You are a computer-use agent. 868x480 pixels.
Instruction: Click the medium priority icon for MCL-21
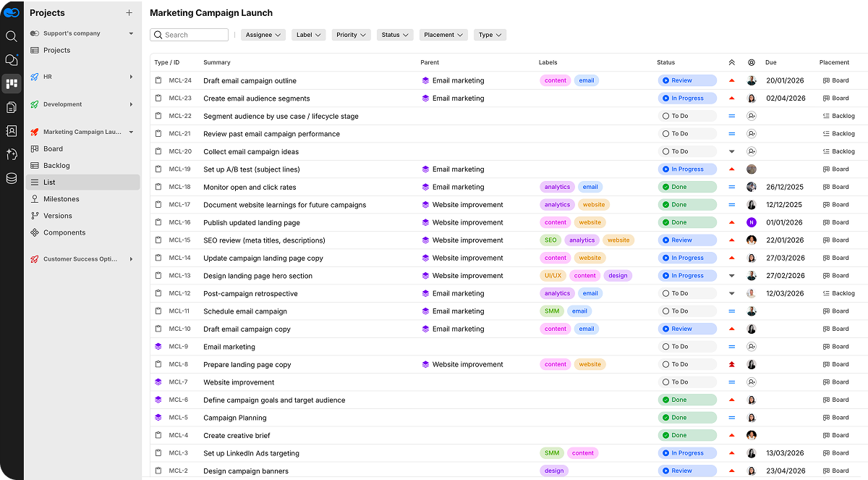pos(731,134)
